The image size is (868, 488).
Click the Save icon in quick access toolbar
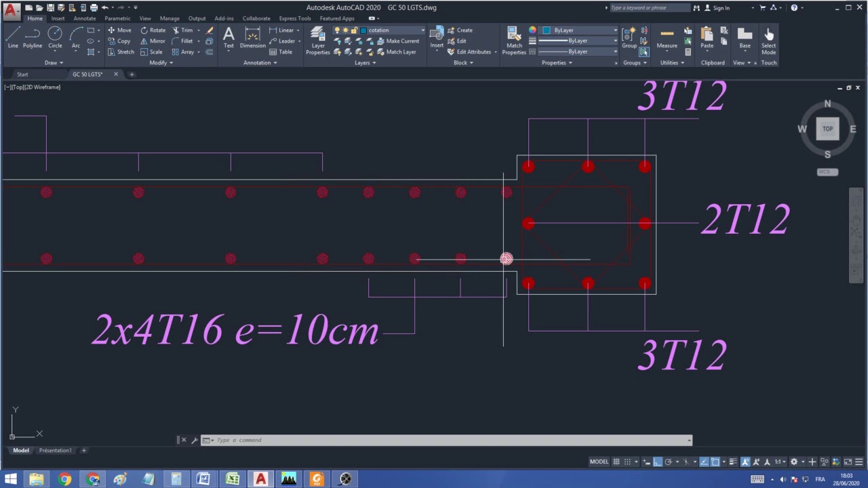(50, 7)
